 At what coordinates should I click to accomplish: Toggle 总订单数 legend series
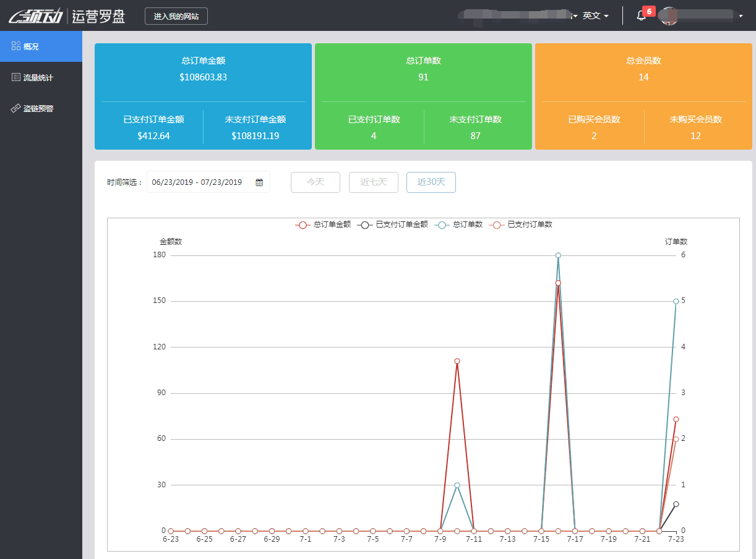[458, 224]
